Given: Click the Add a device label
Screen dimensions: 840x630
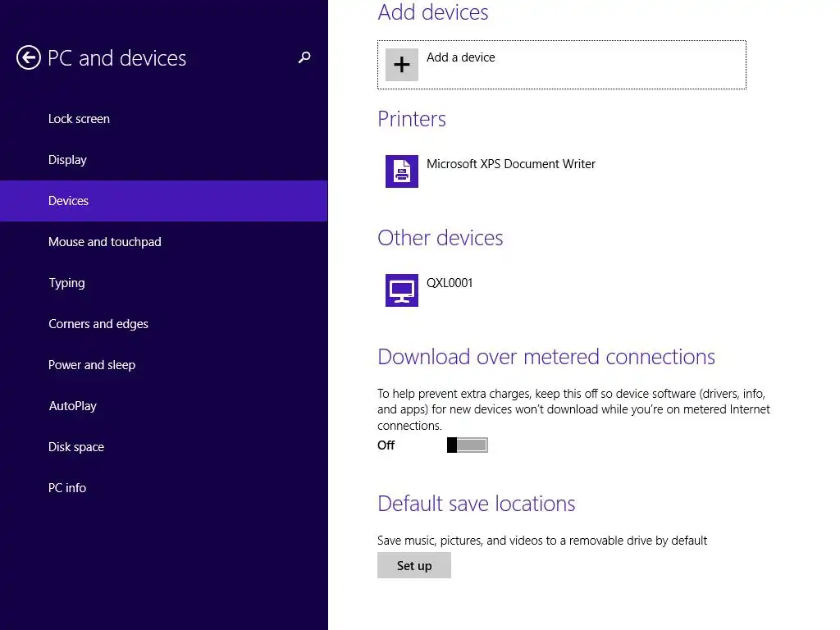Looking at the screenshot, I should (461, 57).
